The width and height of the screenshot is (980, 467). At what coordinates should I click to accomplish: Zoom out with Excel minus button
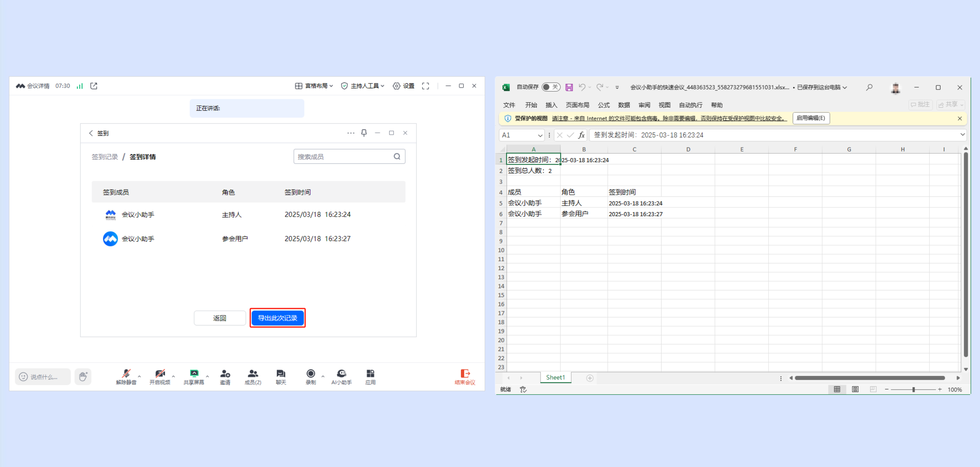[x=887, y=389]
